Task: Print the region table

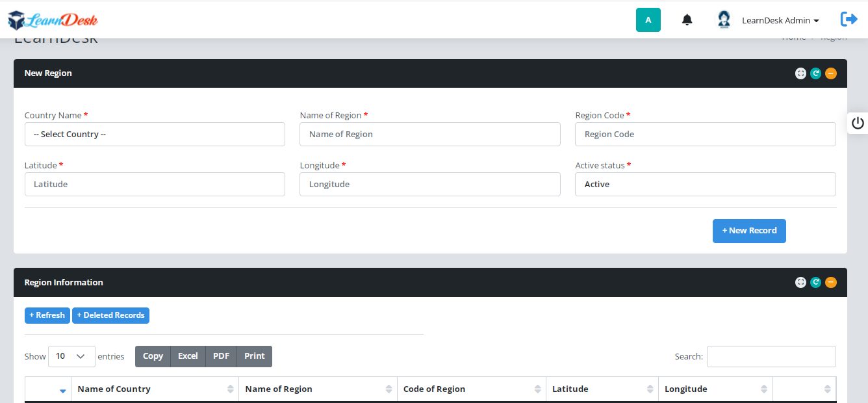Action: (x=255, y=356)
